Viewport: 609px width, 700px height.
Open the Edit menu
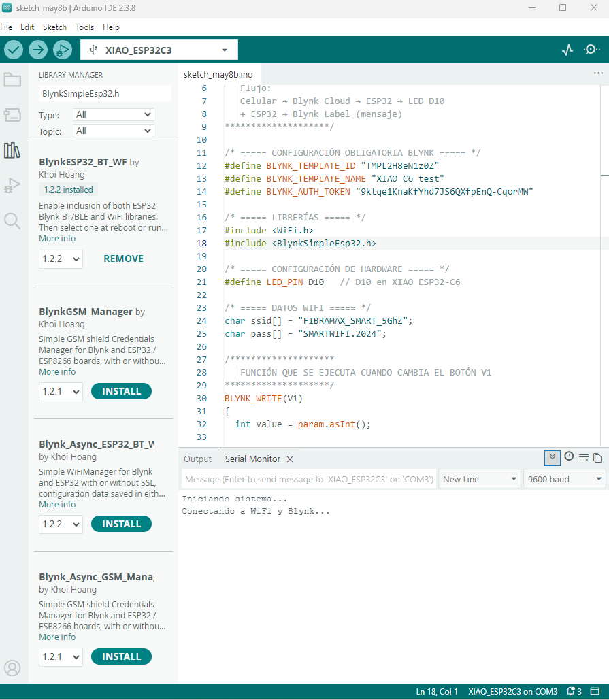[x=27, y=27]
